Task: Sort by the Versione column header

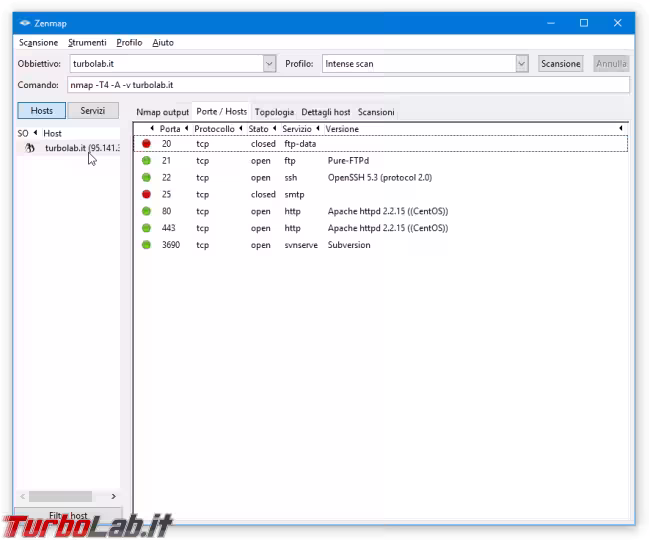Action: point(342,129)
